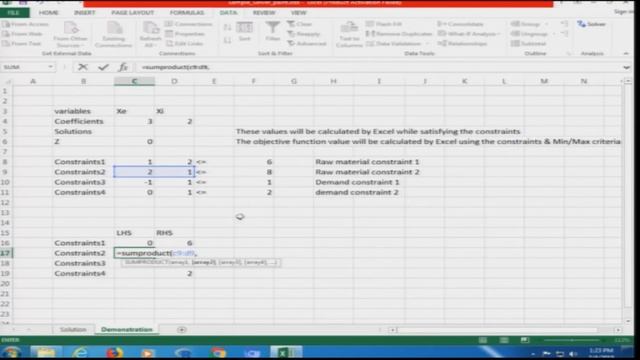Open the FILE tab

(x=14, y=13)
